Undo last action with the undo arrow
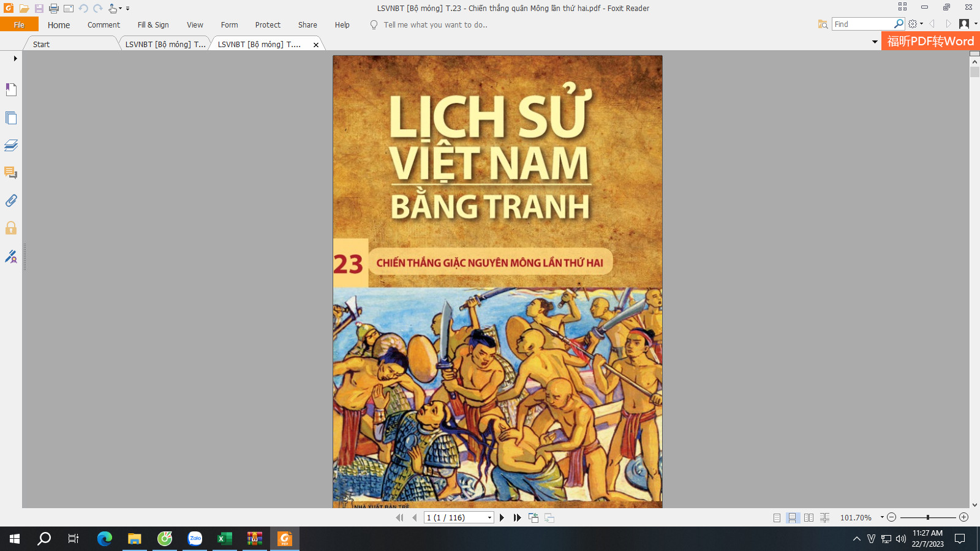The image size is (980, 551). 83,9
